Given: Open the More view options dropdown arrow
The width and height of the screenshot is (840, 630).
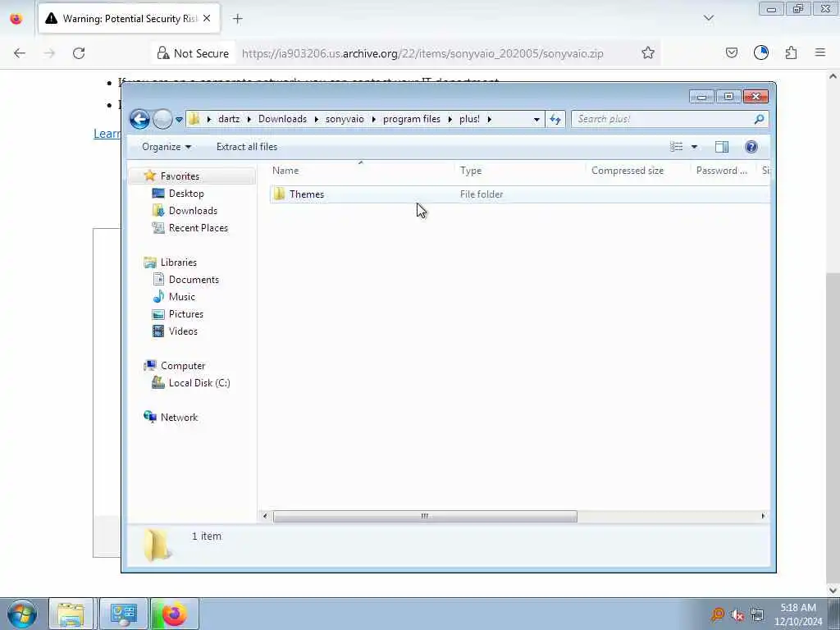Looking at the screenshot, I should (x=694, y=147).
